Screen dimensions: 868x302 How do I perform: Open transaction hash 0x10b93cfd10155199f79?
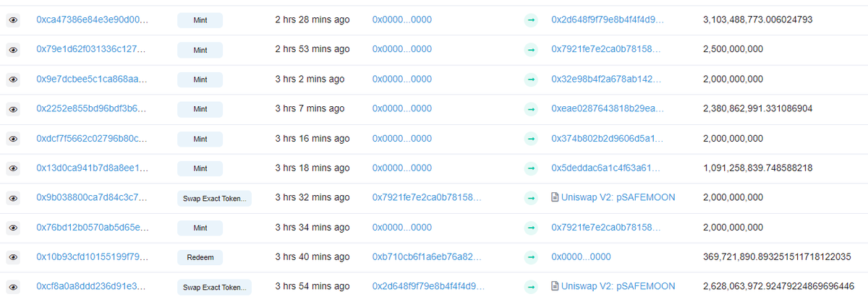click(x=92, y=256)
